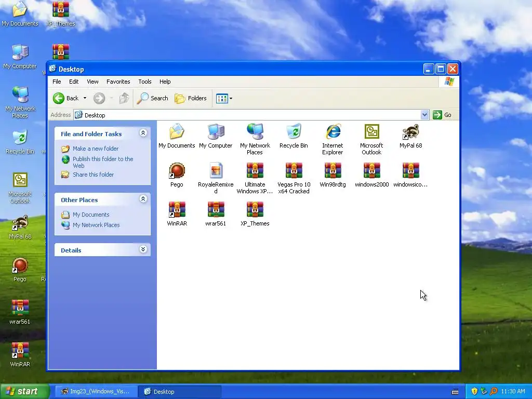Select XP_Themes on the desktop background
The width and height of the screenshot is (532, 399).
click(61, 14)
